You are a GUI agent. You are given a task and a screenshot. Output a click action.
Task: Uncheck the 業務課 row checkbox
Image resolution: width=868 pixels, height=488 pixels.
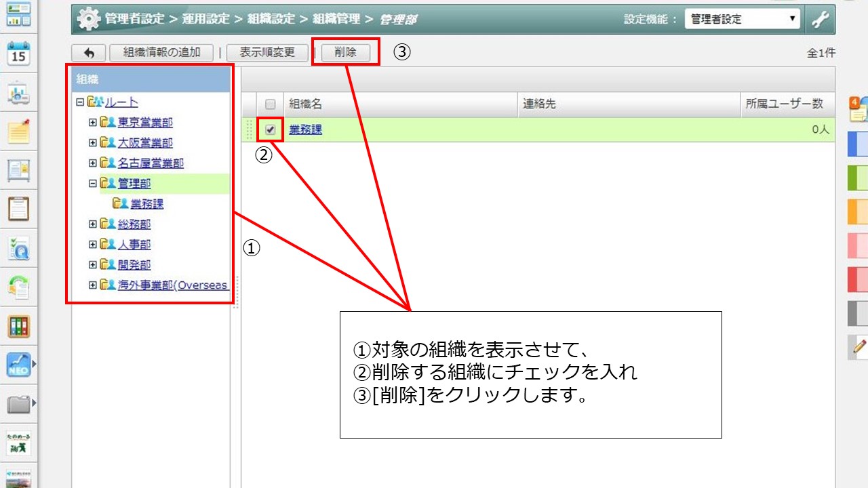pyautogui.click(x=271, y=129)
